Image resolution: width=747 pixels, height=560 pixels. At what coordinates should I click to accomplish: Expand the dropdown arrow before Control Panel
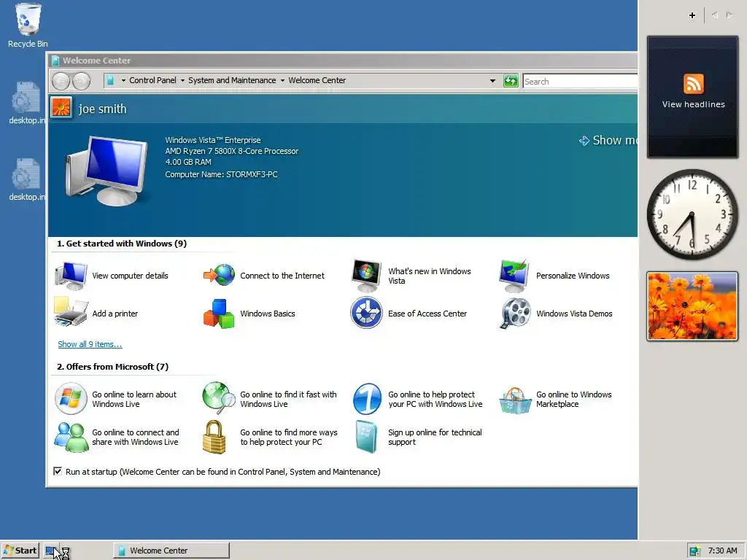coord(123,80)
